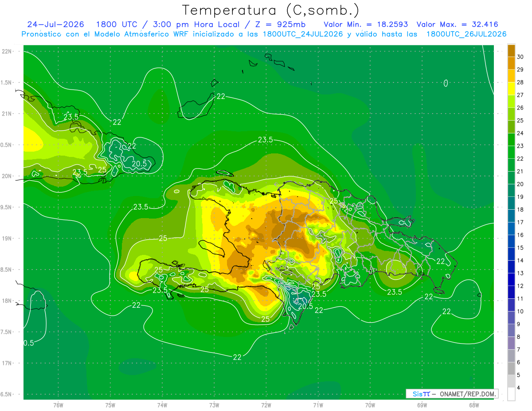Click the legend scale value "14"

point(520,260)
